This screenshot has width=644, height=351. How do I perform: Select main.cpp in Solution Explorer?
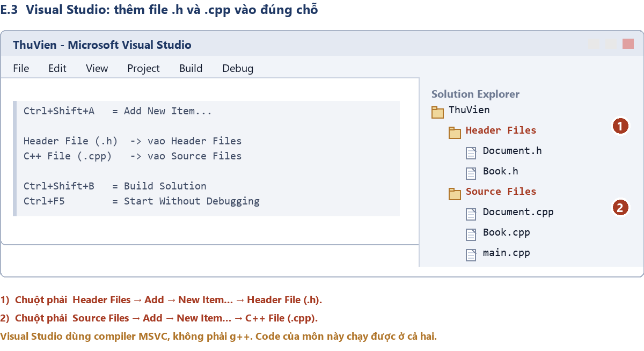(506, 253)
